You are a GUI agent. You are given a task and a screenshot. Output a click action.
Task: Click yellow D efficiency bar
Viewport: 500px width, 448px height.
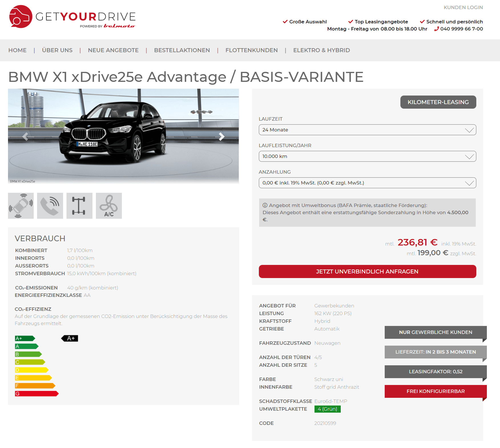(x=32, y=370)
